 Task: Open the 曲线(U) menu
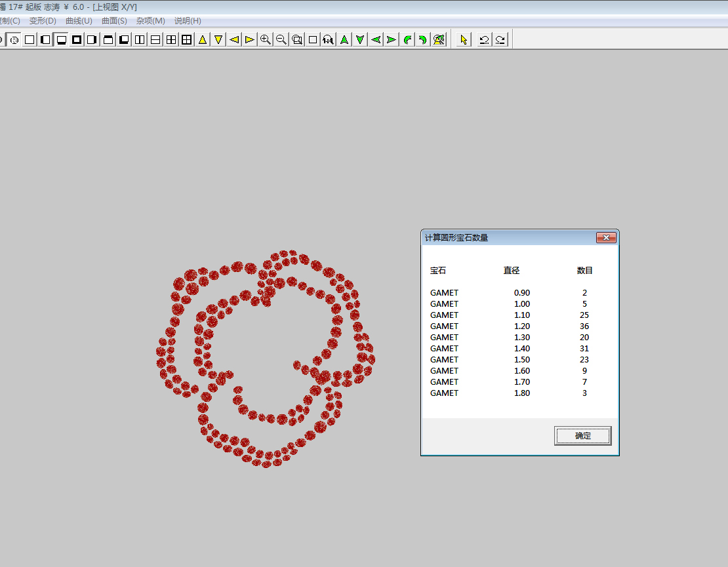click(79, 21)
